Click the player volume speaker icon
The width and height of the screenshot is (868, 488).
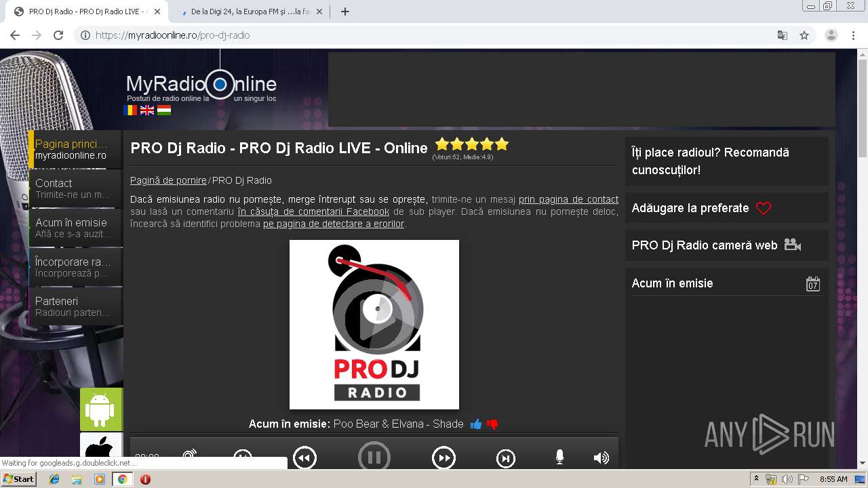(x=601, y=458)
